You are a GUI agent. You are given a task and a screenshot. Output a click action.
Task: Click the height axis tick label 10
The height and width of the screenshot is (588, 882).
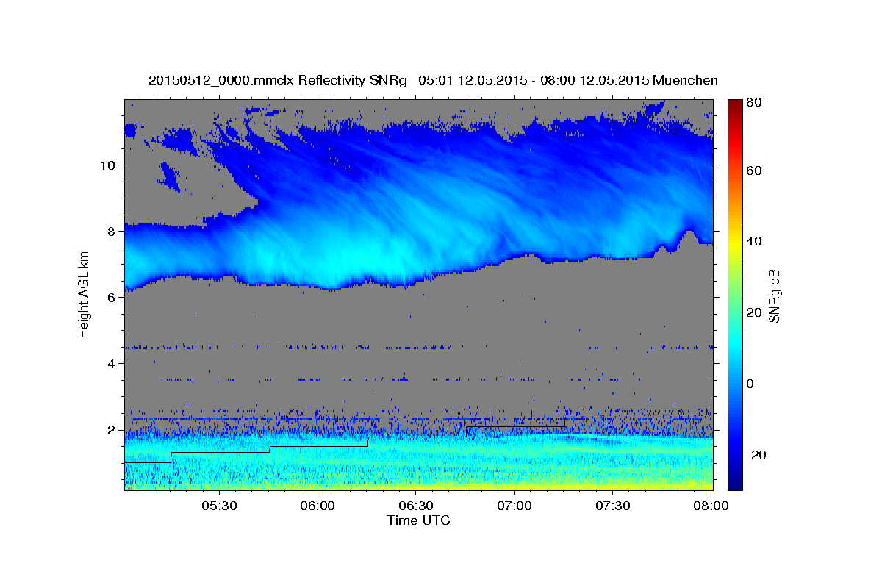[x=108, y=165]
